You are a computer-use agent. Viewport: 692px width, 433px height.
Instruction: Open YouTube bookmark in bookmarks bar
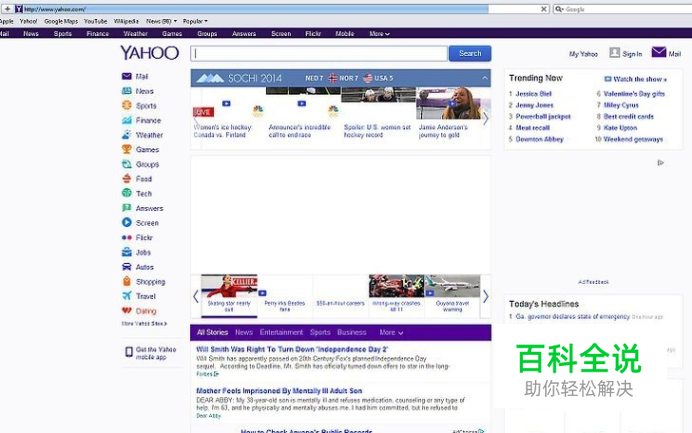95,21
